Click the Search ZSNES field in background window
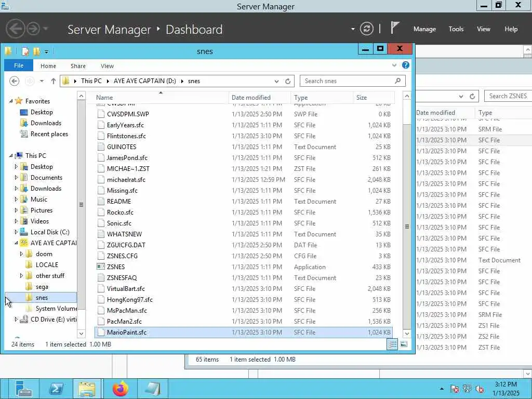This screenshot has height=399, width=532. pyautogui.click(x=508, y=96)
